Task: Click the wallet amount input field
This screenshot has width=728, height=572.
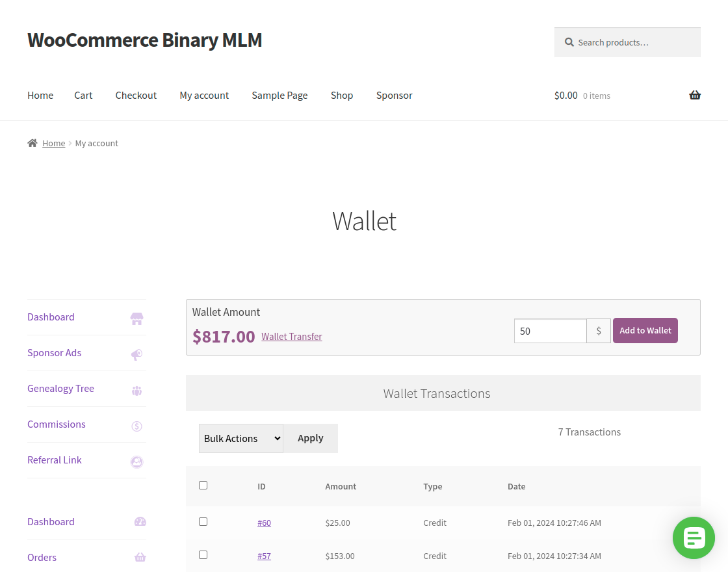Action: 550,331
